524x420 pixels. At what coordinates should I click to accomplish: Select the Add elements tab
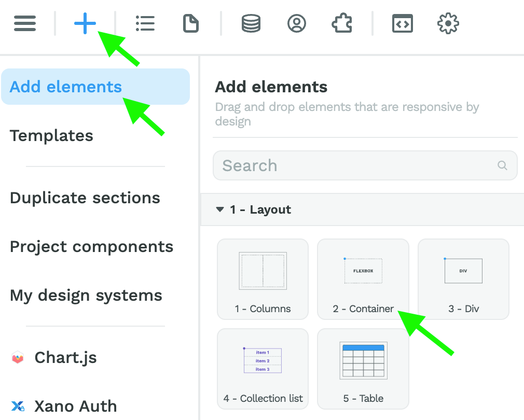[95, 87]
